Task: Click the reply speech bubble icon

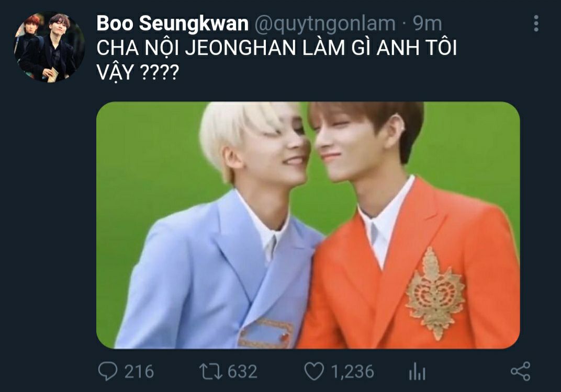Action: click(x=107, y=371)
